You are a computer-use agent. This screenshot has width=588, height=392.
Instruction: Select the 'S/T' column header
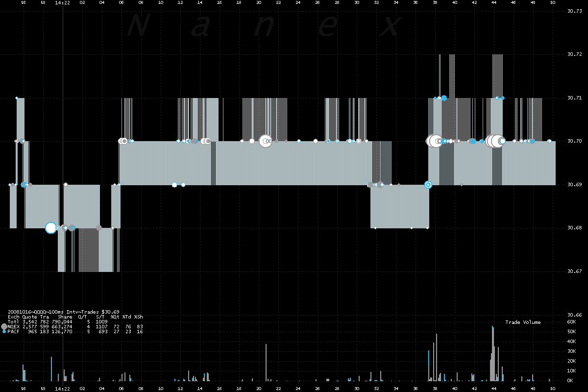point(100,317)
